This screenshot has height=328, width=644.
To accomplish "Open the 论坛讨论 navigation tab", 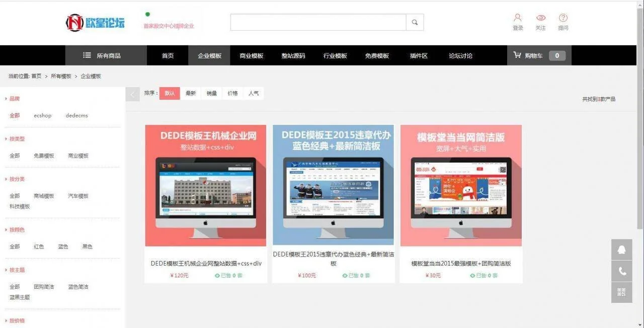I will pyautogui.click(x=460, y=55).
